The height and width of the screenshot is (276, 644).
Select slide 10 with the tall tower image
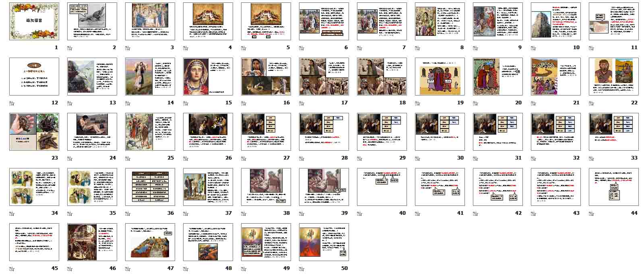pyautogui.click(x=555, y=21)
